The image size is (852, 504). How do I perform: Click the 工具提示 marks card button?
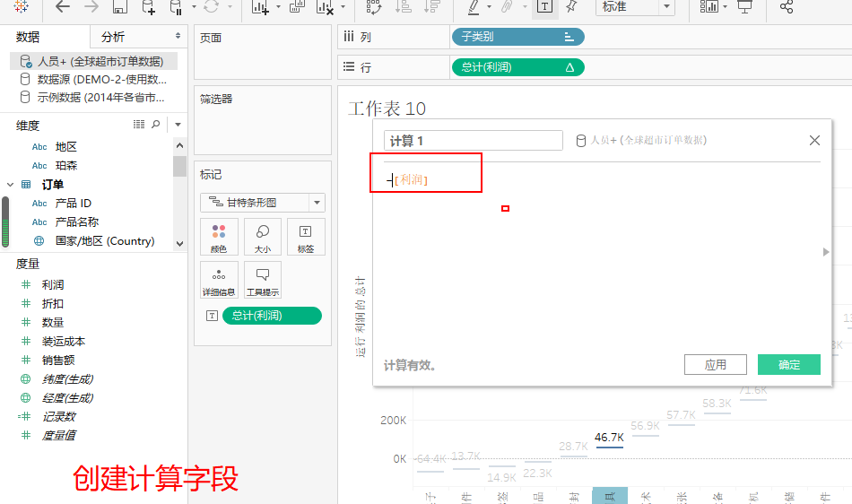coord(263,280)
